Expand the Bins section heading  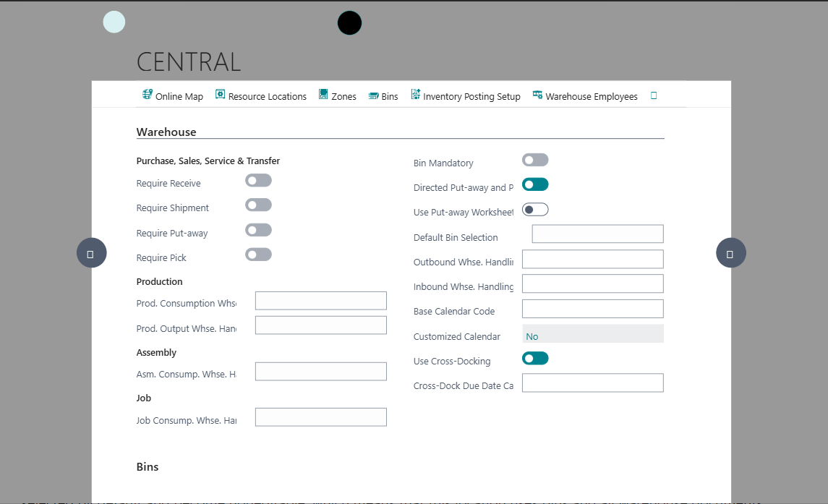(x=148, y=467)
